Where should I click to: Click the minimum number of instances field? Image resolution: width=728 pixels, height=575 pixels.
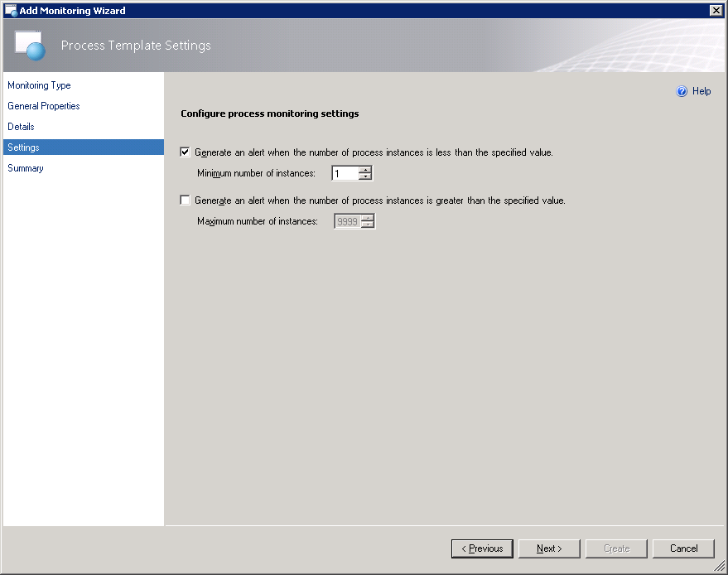point(345,174)
